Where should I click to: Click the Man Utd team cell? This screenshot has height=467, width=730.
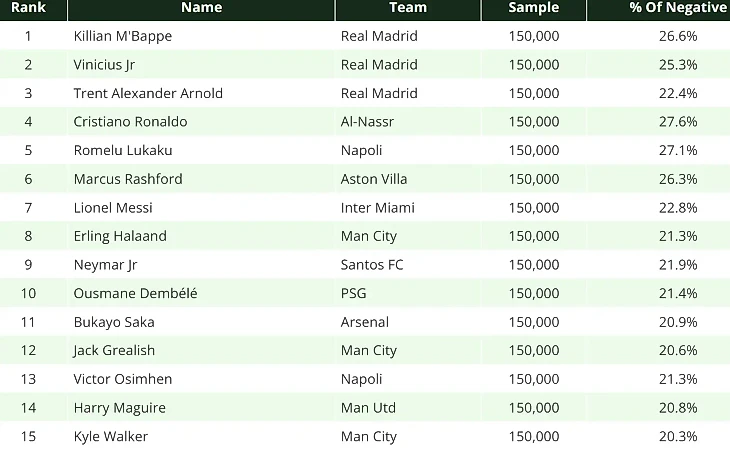[x=369, y=408]
